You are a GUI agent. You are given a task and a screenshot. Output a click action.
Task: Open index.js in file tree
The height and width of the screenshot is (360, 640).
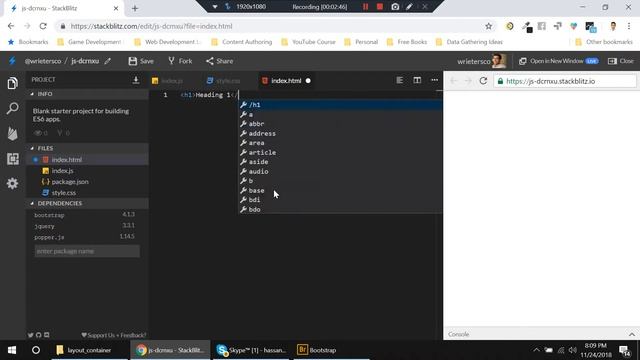pos(87,171)
